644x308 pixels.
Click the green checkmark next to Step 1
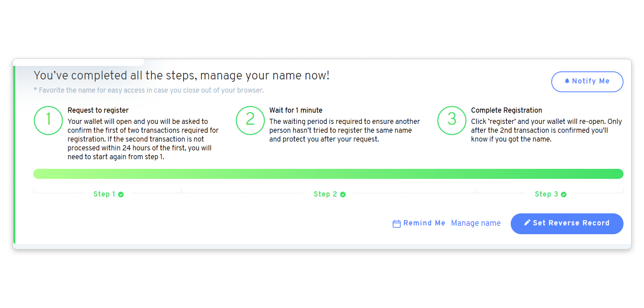tap(121, 195)
